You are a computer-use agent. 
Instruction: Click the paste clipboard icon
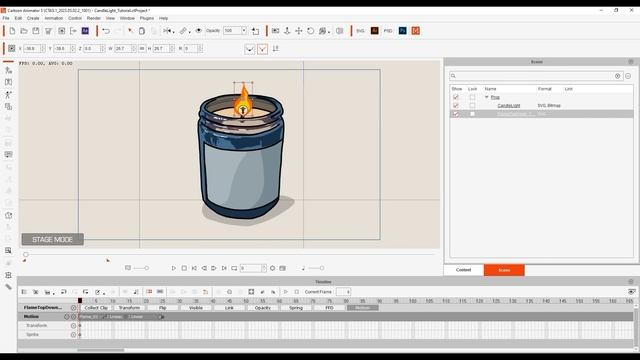[142, 31]
